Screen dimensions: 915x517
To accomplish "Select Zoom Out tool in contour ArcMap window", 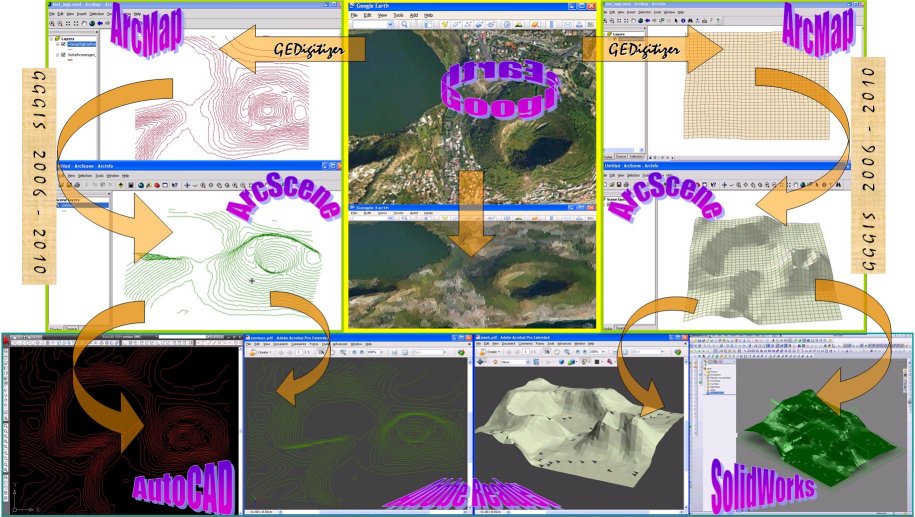I will 60,23.
